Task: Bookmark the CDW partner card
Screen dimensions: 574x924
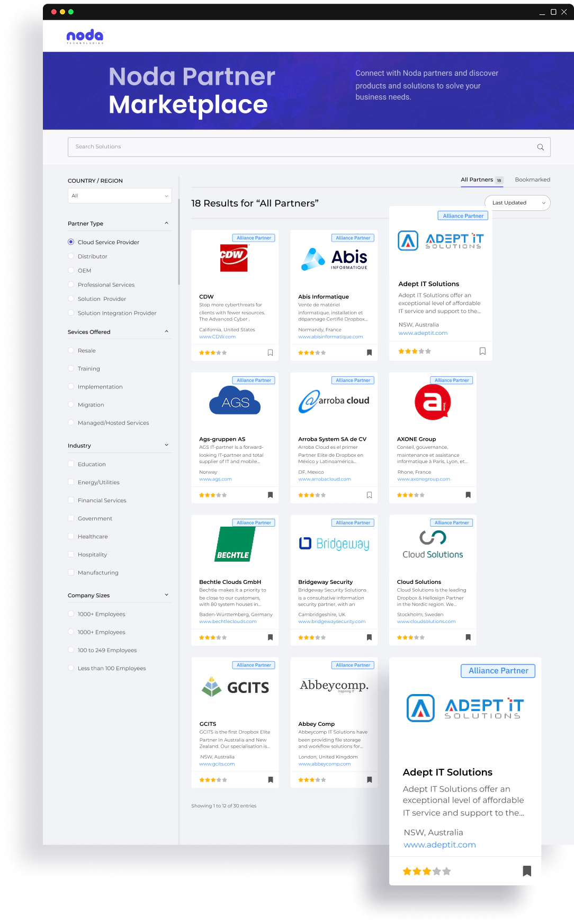Action: click(270, 352)
